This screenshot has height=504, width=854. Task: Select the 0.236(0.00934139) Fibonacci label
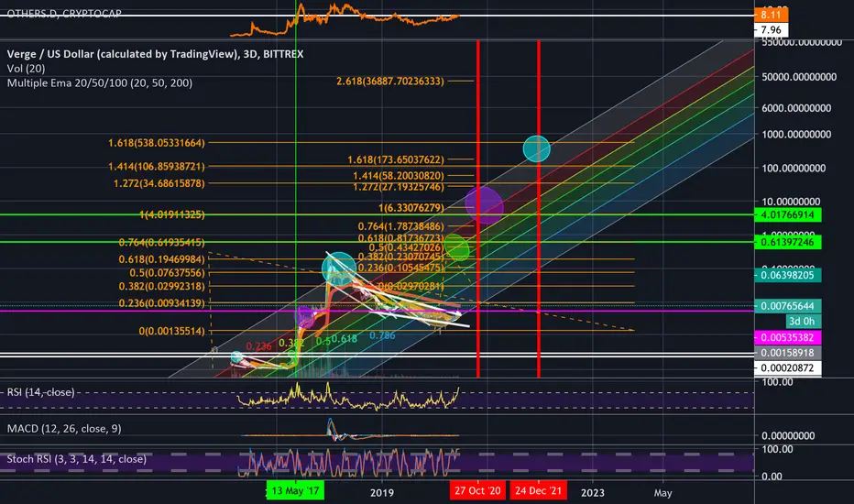pos(162,303)
